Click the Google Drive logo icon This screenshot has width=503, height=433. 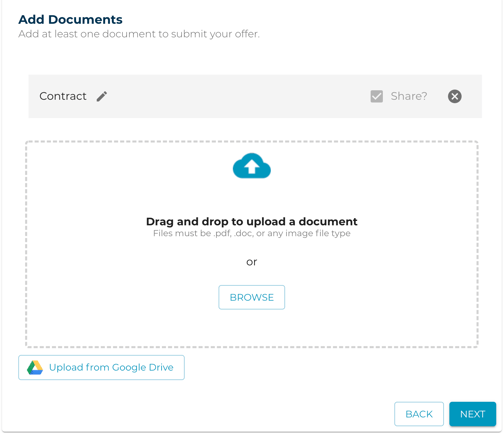[x=35, y=367]
